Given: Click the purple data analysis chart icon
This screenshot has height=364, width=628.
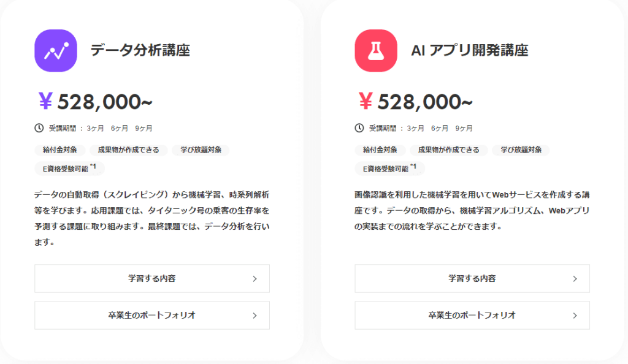Looking at the screenshot, I should point(56,51).
